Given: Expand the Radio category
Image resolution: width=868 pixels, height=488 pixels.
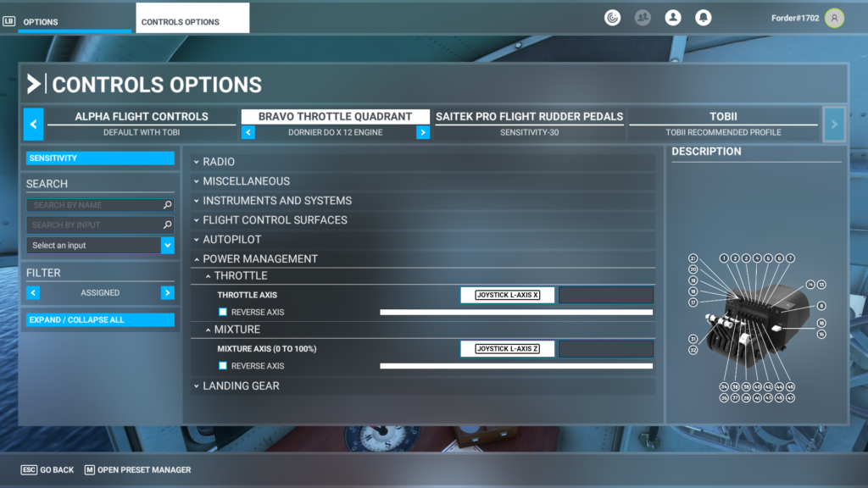Looking at the screenshot, I should click(423, 162).
